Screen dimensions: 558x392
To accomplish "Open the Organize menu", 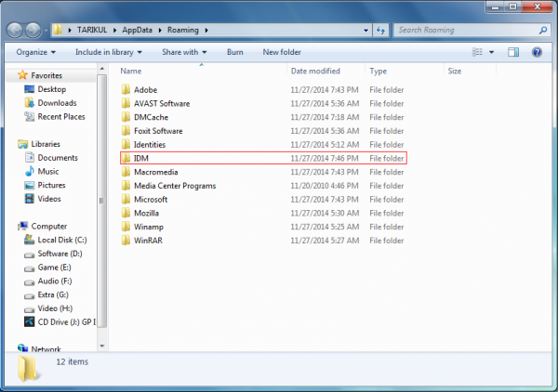I will pos(35,52).
